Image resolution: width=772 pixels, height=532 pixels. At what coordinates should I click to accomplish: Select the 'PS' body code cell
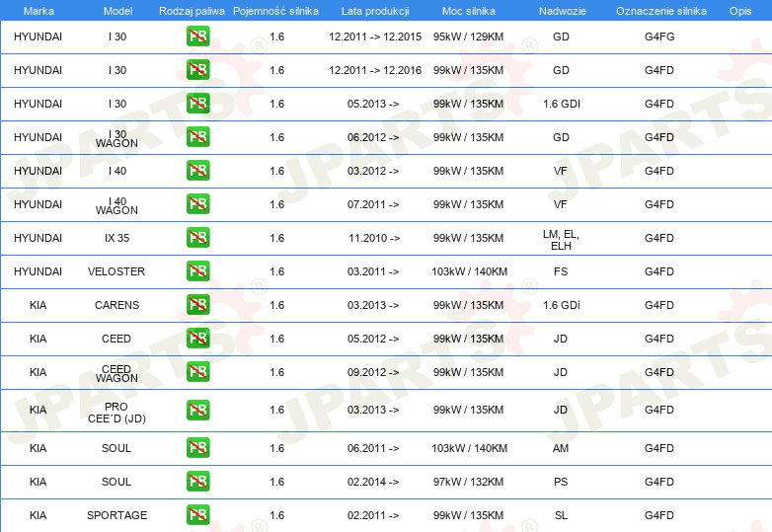click(561, 482)
